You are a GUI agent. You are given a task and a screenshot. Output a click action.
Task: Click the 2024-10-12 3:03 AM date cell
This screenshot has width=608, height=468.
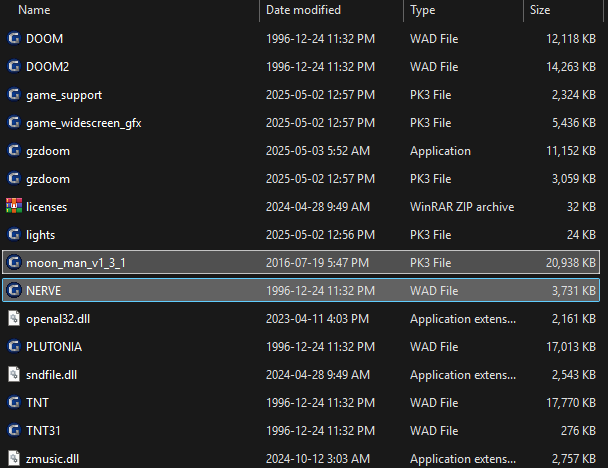[318, 459]
